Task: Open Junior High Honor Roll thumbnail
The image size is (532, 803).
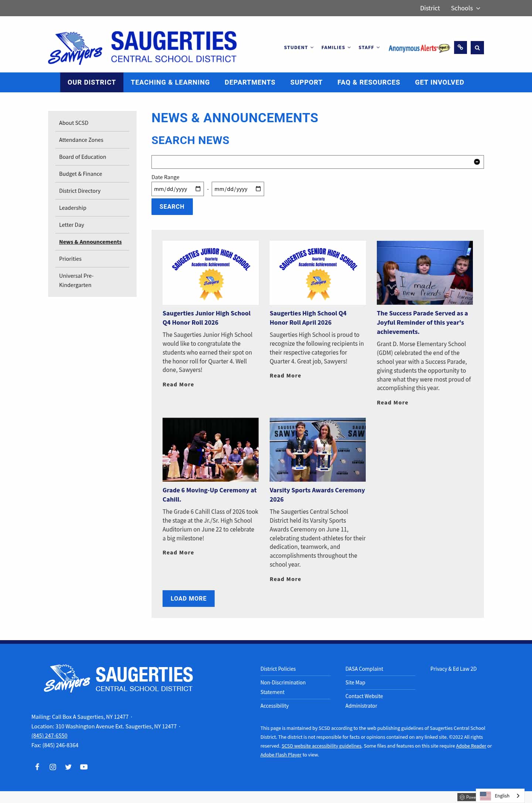Action: [x=211, y=273]
